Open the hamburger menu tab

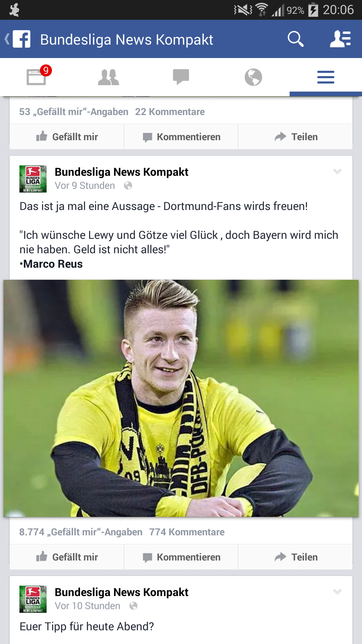[326, 77]
